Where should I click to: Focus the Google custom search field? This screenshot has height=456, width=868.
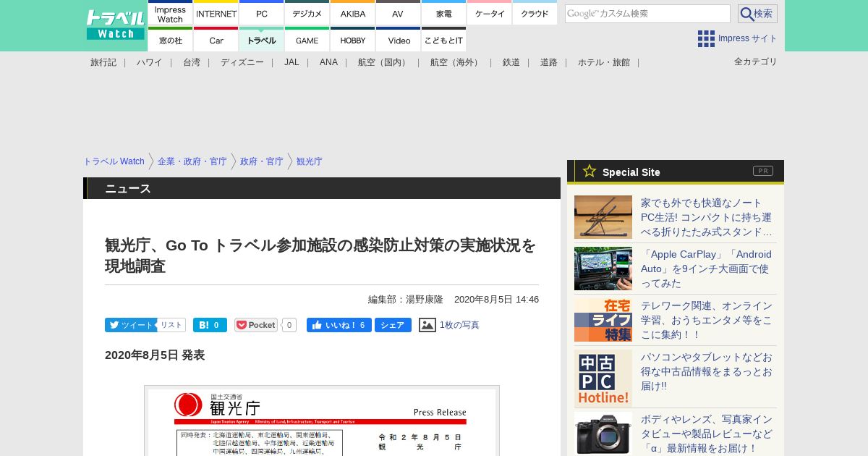tap(647, 14)
